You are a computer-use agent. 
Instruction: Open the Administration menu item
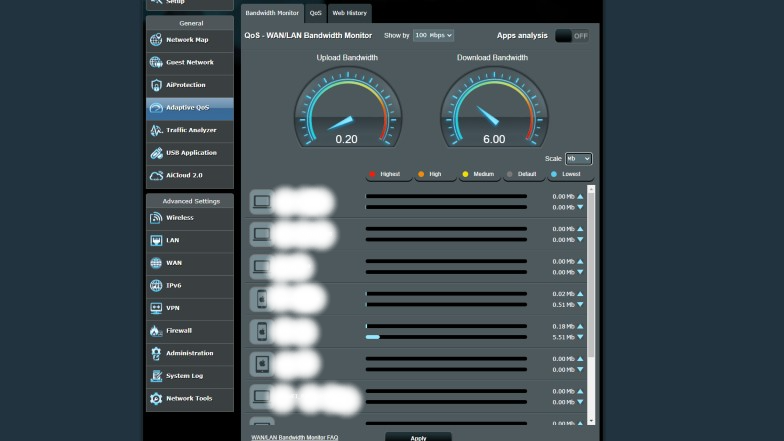(190, 353)
